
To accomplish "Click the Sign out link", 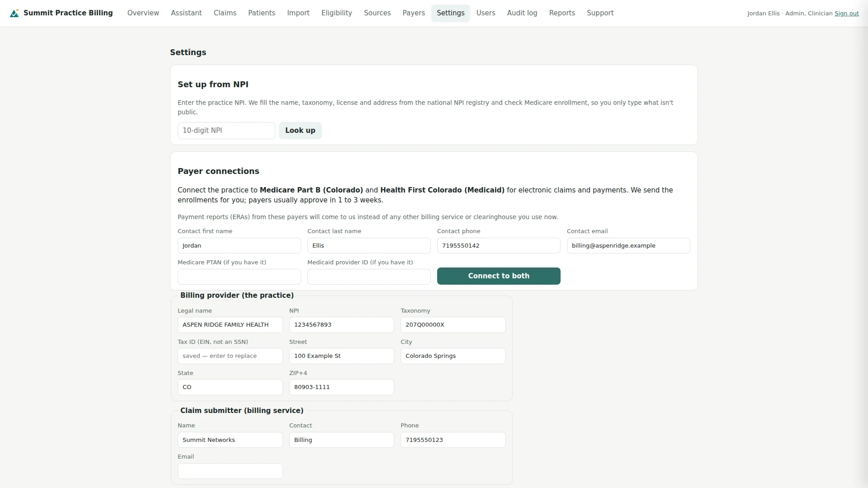I will 846,14.
